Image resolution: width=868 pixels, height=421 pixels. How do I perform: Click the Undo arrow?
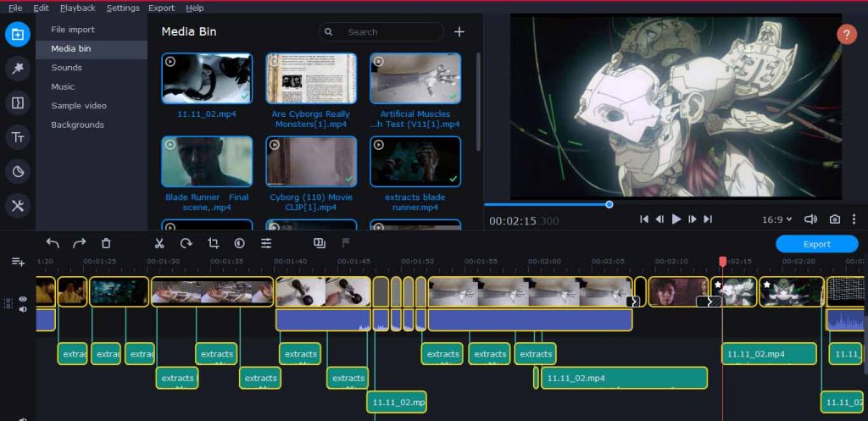click(53, 243)
